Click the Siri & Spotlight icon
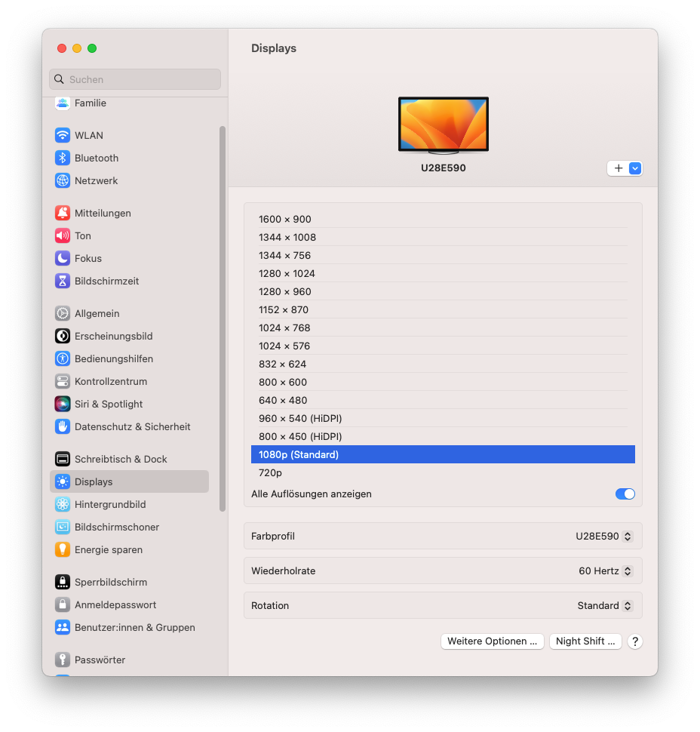 (x=63, y=404)
